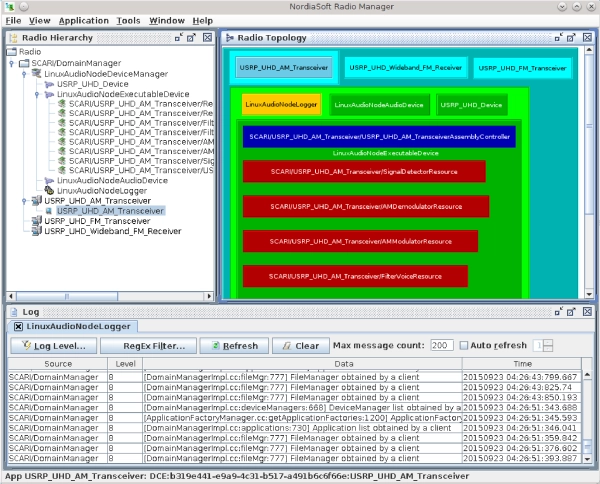Click the Max message count field
This screenshot has width=600, height=484.
point(441,345)
